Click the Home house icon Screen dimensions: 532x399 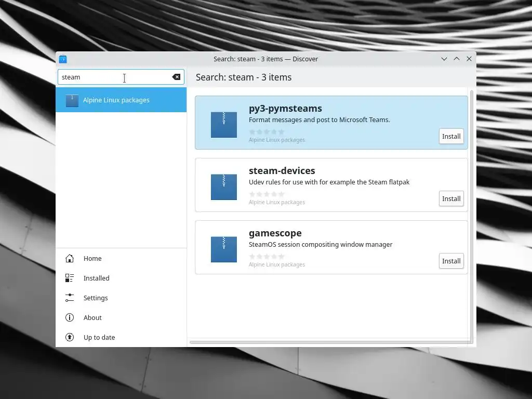pos(70,259)
